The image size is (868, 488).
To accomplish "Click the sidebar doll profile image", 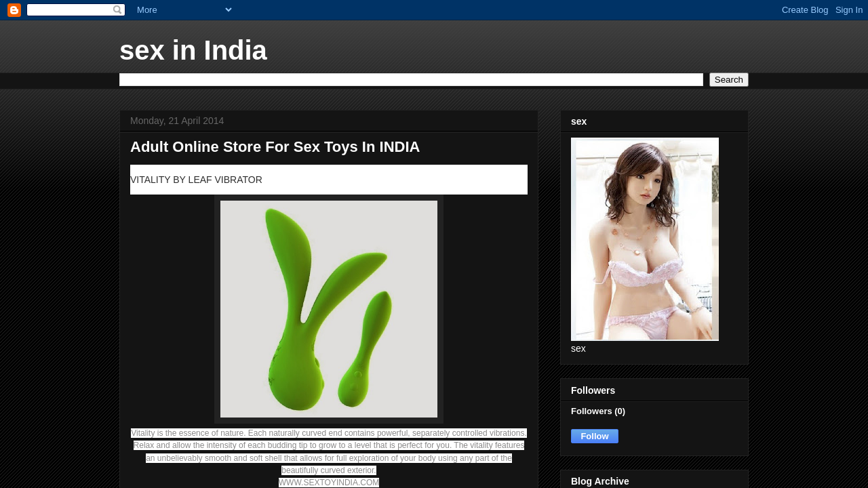I will [x=645, y=239].
